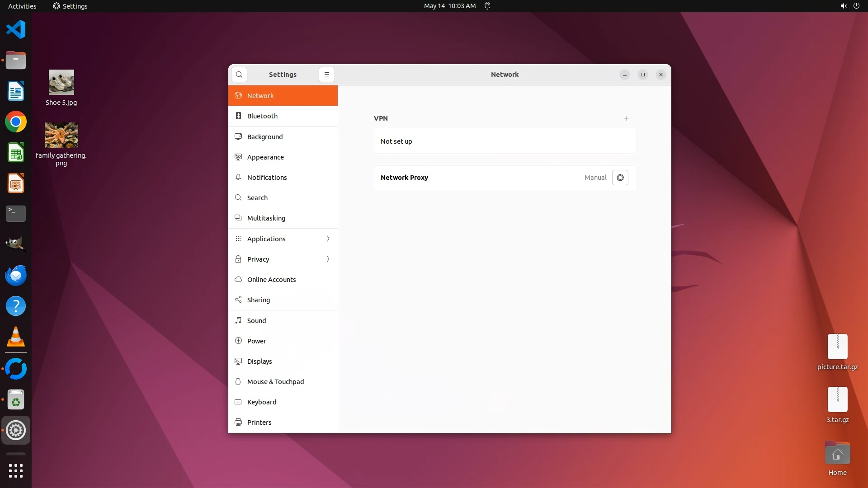868x488 pixels.
Task: Click the Activities button in top bar
Action: click(22, 6)
